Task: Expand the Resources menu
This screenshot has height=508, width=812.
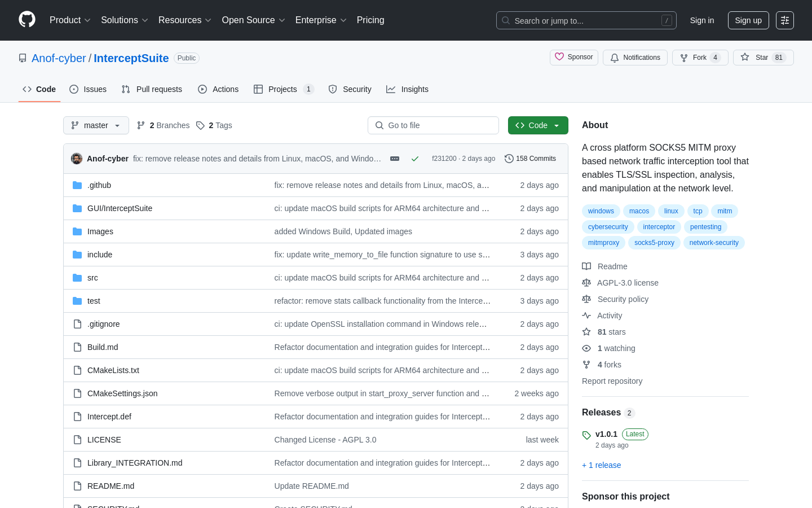Action: point(185,20)
